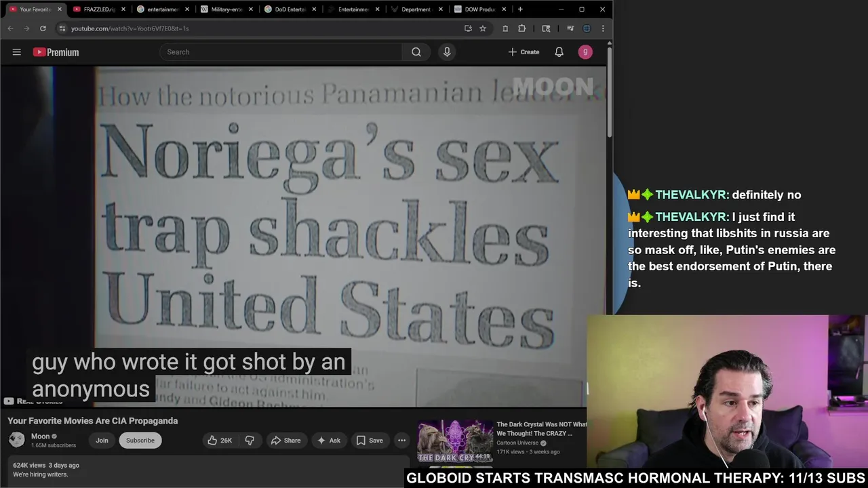Open Cartoon Universe channel name
This screenshot has height=488, width=868.
coord(517,443)
